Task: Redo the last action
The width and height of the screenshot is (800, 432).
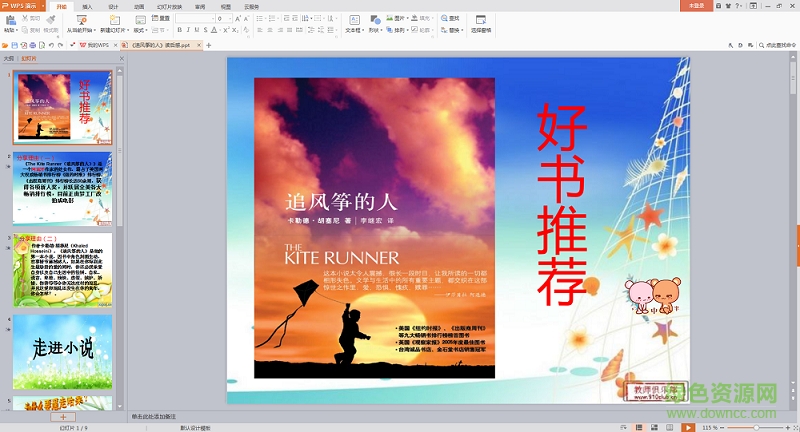Action: (60, 45)
